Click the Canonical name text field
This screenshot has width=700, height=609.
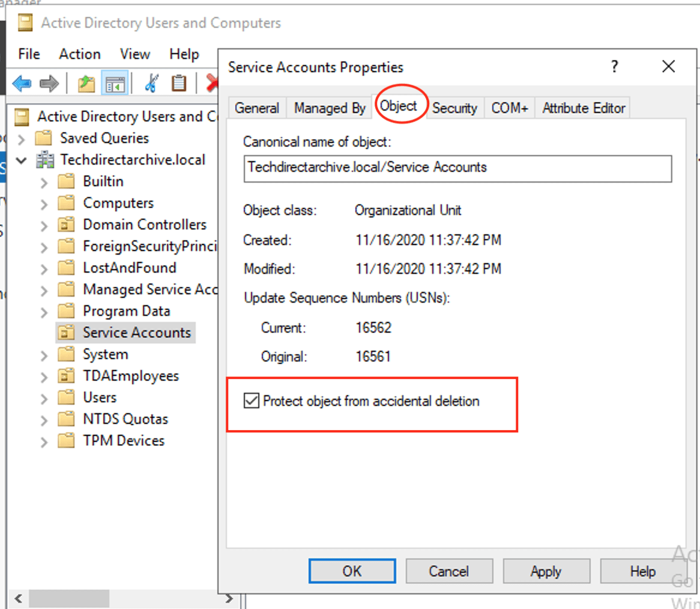[457, 168]
